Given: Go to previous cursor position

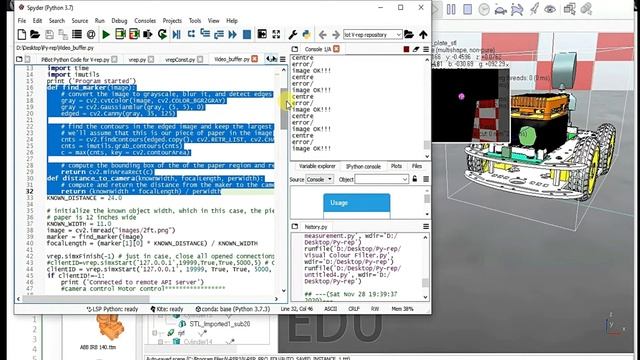Looking at the screenshot, I should click(x=322, y=35).
